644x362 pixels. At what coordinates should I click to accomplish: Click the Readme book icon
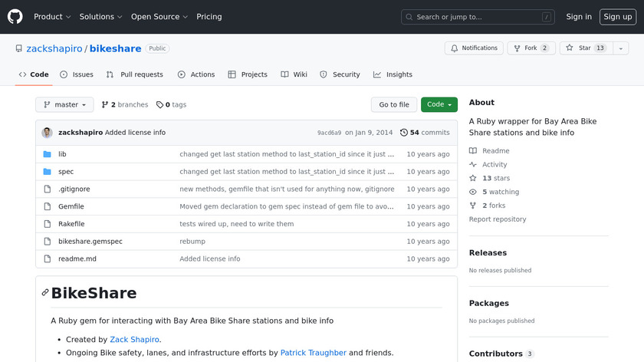[473, 151]
